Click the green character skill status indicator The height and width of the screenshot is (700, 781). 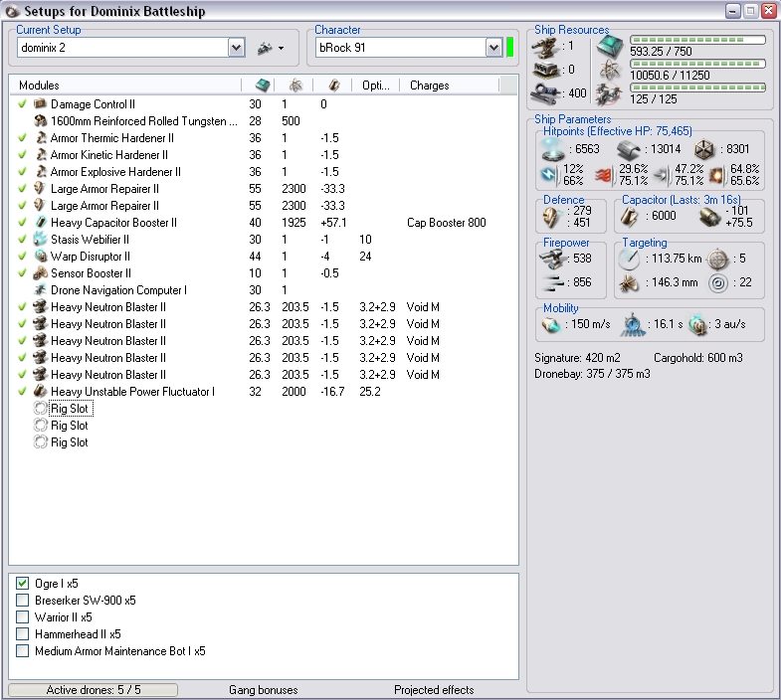point(510,48)
